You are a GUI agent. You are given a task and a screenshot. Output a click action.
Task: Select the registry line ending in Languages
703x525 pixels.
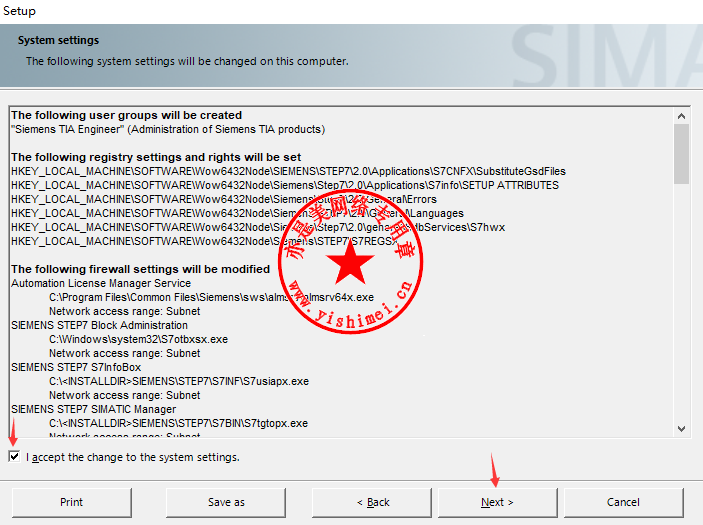pyautogui.click(x=237, y=213)
